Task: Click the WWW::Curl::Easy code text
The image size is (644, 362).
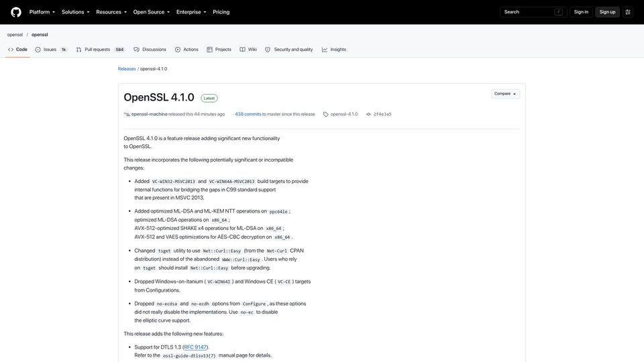Action: (x=241, y=259)
